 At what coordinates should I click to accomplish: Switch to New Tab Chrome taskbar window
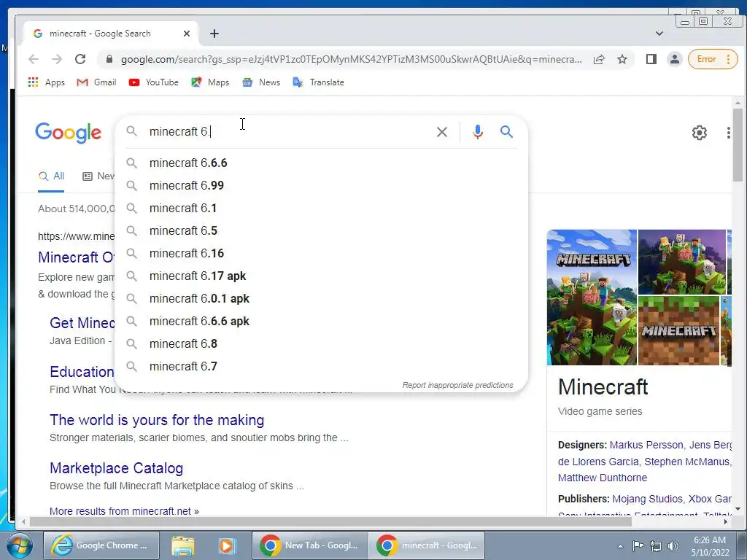[309, 545]
